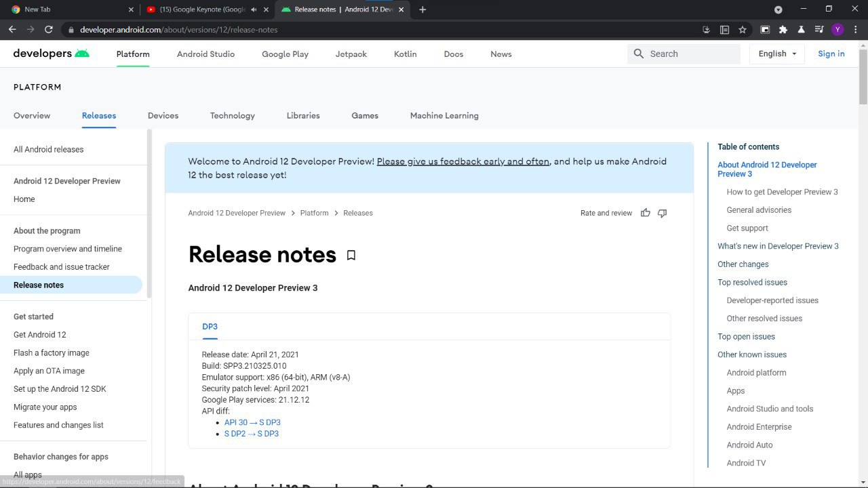The image size is (868, 488).
Task: Open media controls music icon
Action: [x=819, y=30]
